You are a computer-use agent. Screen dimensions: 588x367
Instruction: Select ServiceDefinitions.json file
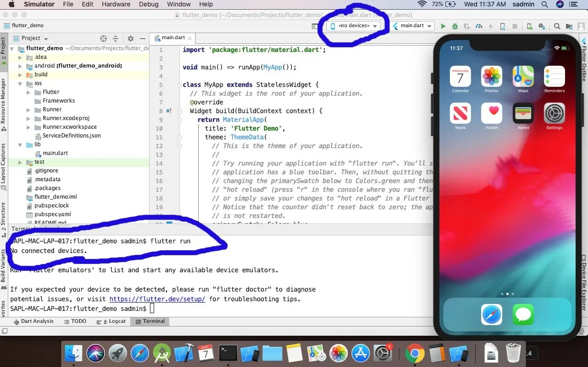pos(72,136)
